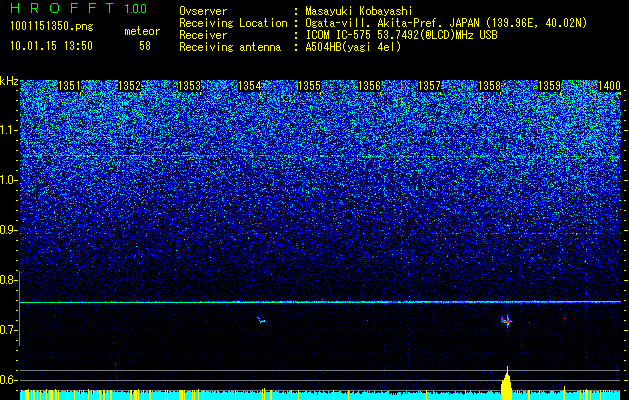
Task: Click the meteor count value 58
Action: pos(145,46)
